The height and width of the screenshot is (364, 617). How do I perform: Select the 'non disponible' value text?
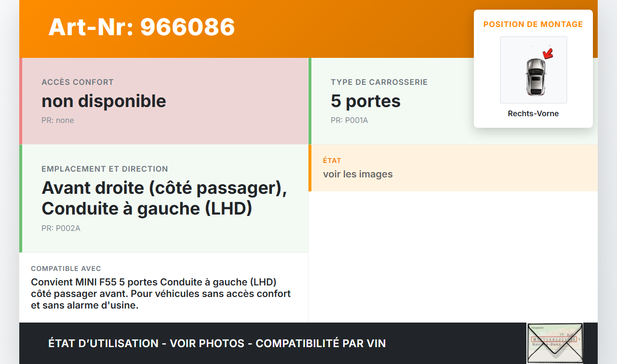pos(104,101)
